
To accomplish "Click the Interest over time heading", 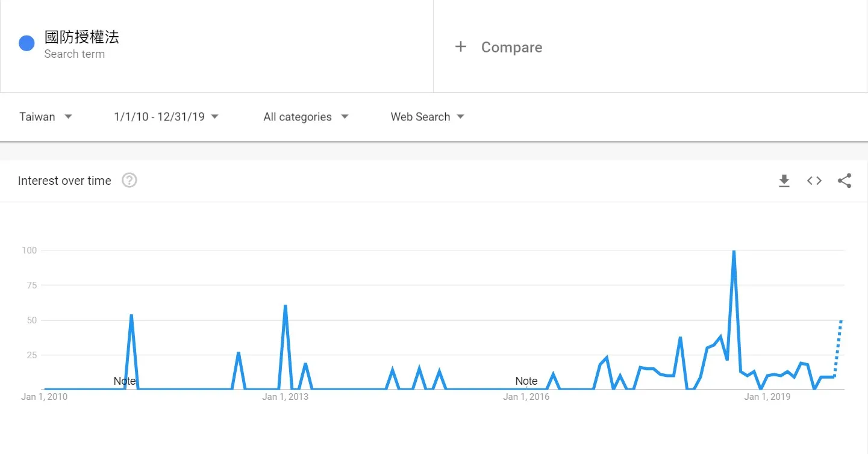I will 64,181.
